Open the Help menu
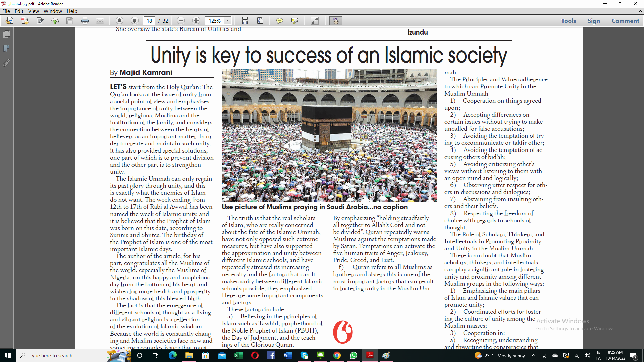644x362 pixels. [72, 11]
